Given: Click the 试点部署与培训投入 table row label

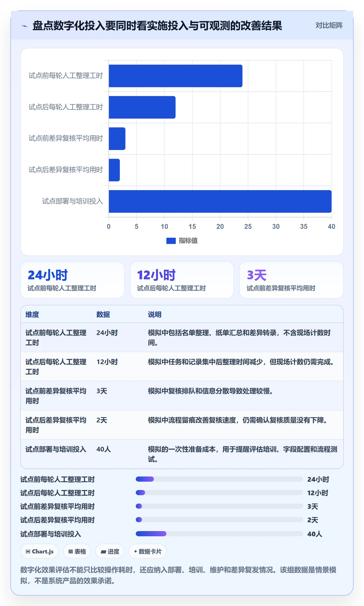Looking at the screenshot, I should point(56,449).
